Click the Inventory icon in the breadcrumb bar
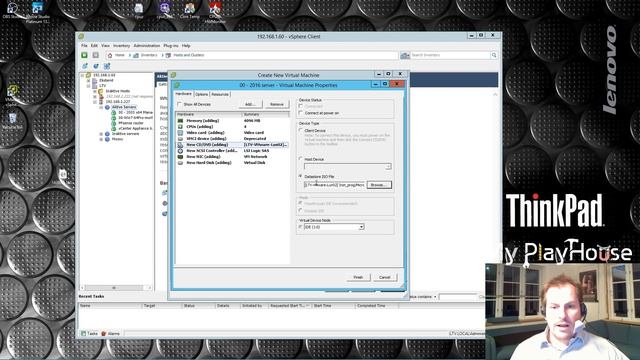 pyautogui.click(x=136, y=55)
